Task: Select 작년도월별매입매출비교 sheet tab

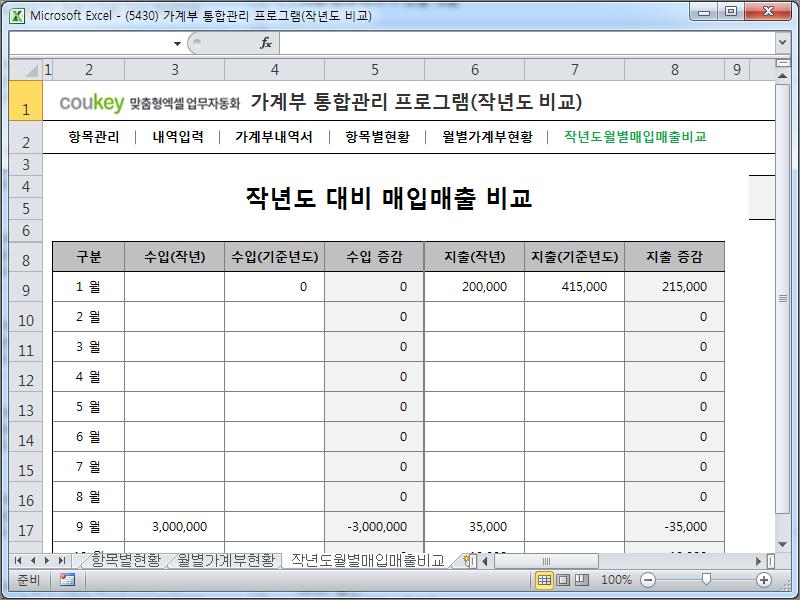Action: click(367, 561)
